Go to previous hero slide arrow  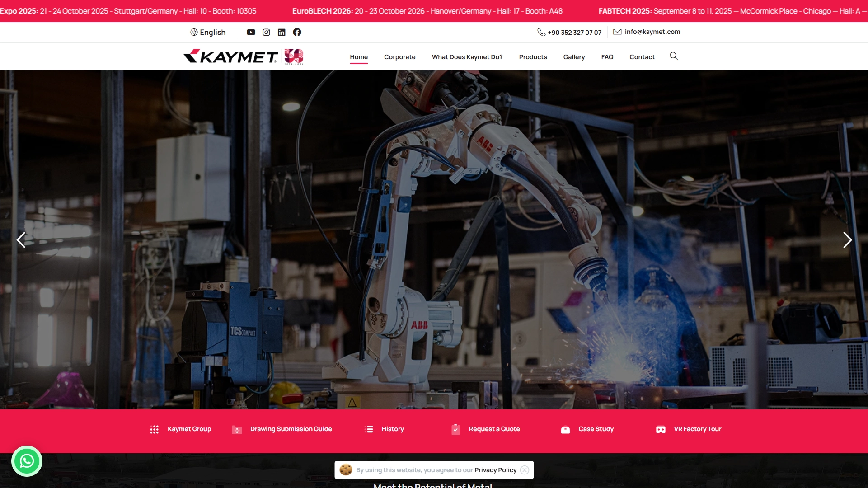[x=21, y=240]
